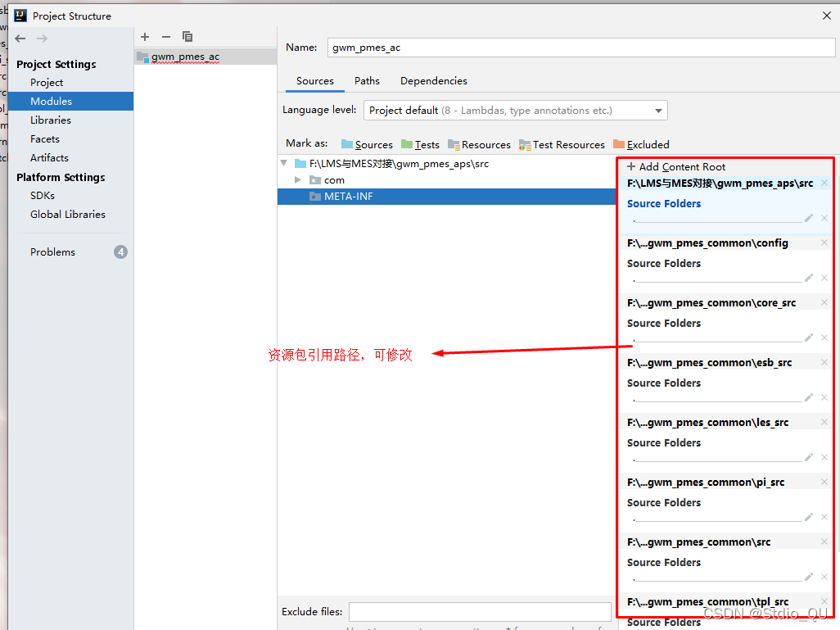The width and height of the screenshot is (840, 630).
Task: Remove content root gwm_pmes_common\src
Action: pyautogui.click(x=824, y=542)
